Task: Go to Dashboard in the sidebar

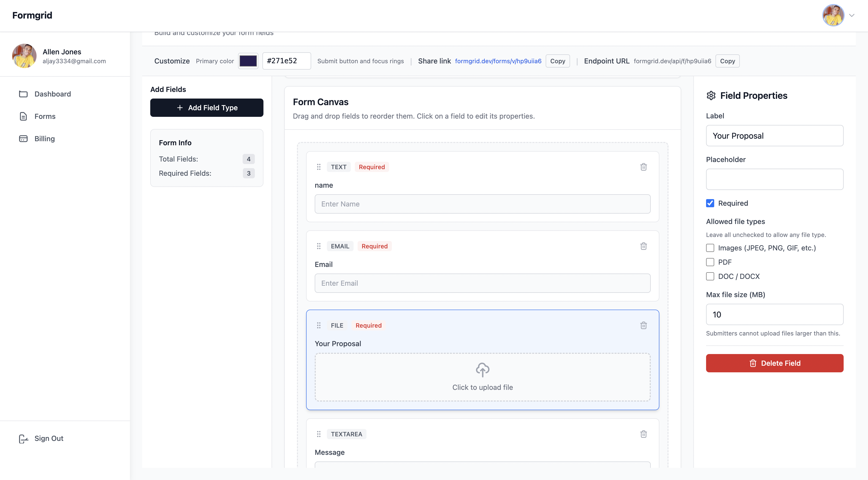Action: (x=53, y=94)
